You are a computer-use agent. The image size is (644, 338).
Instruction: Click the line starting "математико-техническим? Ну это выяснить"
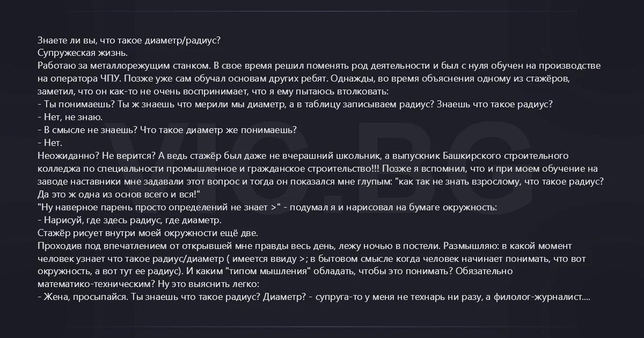point(149,285)
